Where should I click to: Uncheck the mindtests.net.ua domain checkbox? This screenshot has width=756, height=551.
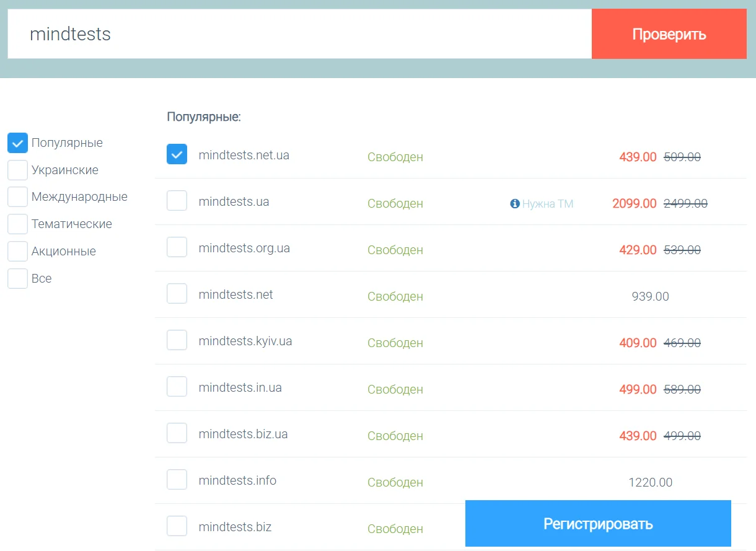click(x=177, y=154)
